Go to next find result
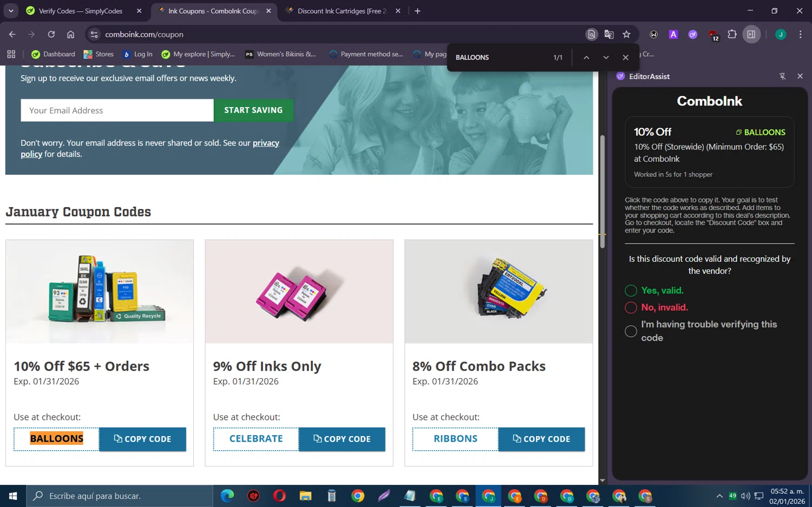 tap(606, 57)
